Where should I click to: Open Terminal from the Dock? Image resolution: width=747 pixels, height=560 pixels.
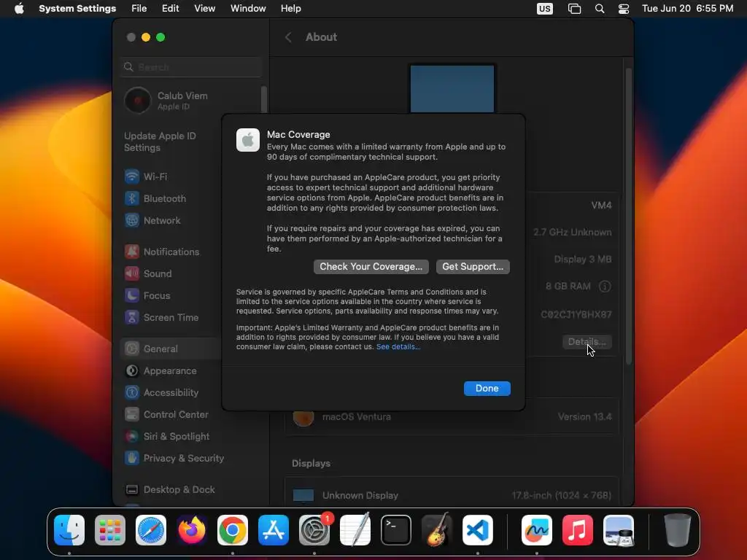point(396,530)
